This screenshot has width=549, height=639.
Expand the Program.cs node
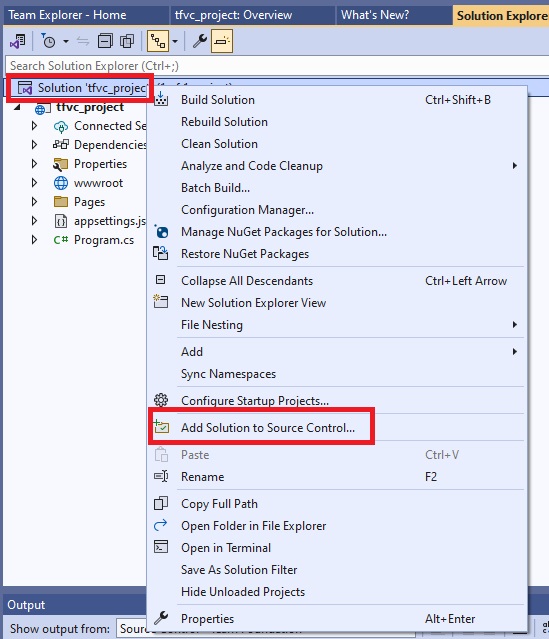point(34,240)
